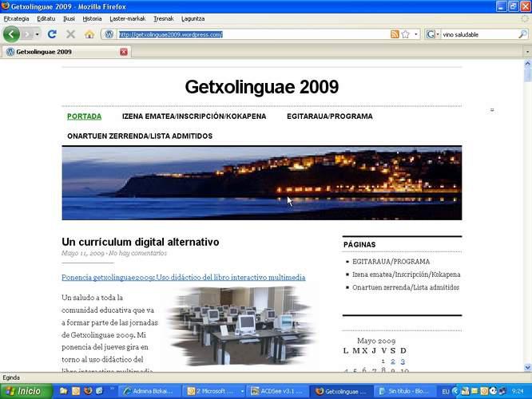532x399 pixels.
Task: Click the RSS feed icon in address bar
Action: click(x=395, y=34)
